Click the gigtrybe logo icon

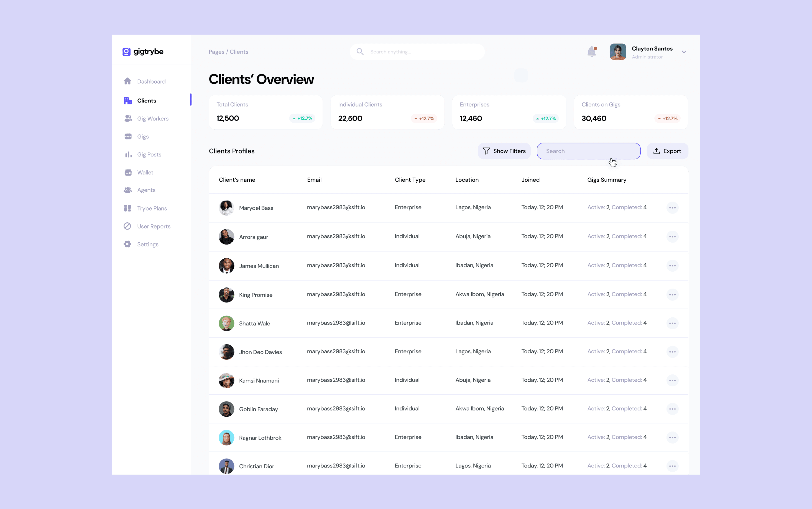coord(126,52)
